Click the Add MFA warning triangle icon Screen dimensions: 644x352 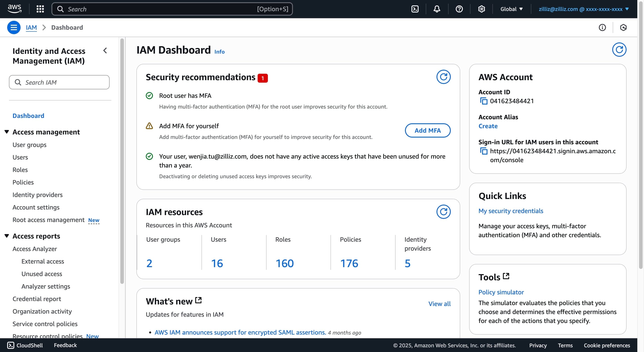tap(149, 126)
